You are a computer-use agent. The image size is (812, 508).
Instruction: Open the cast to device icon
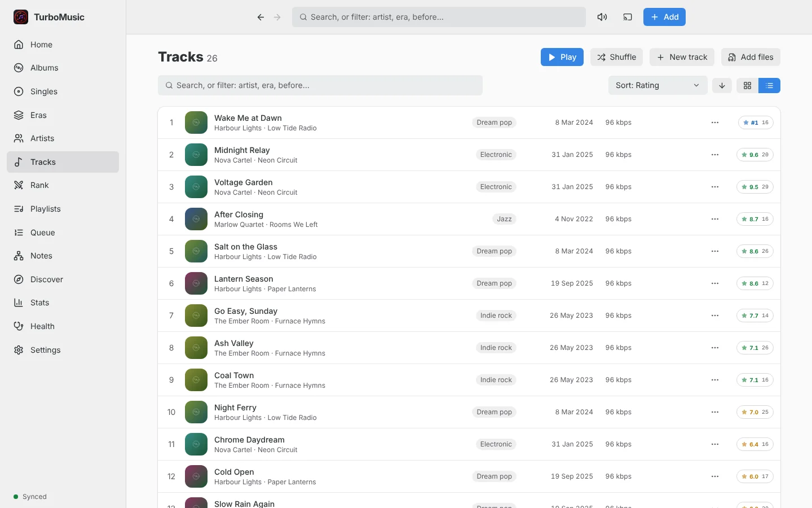(628, 17)
